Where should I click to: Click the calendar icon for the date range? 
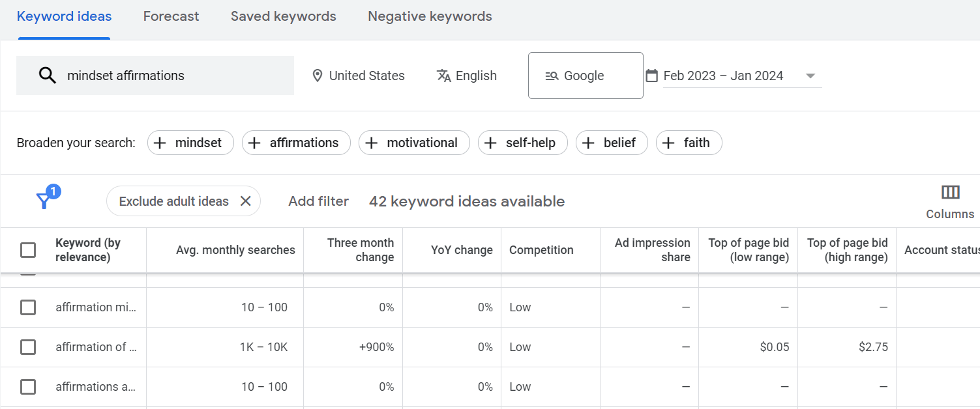tap(652, 76)
